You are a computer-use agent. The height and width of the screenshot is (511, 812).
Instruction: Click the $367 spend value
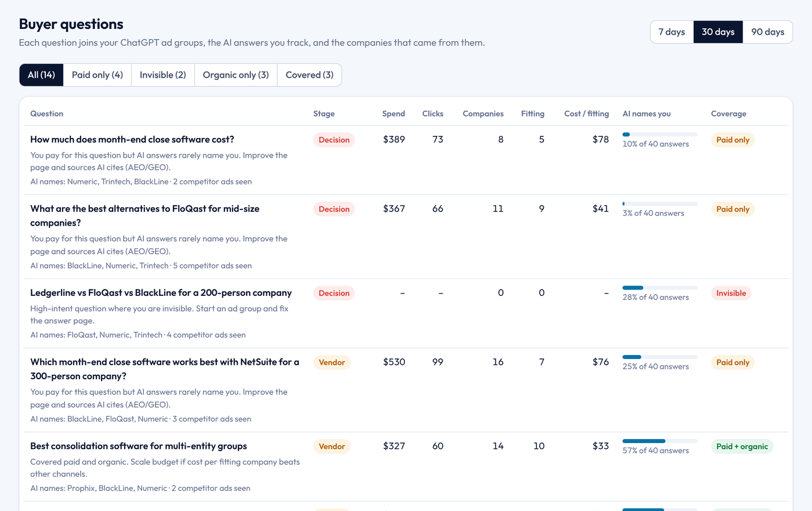[394, 209]
